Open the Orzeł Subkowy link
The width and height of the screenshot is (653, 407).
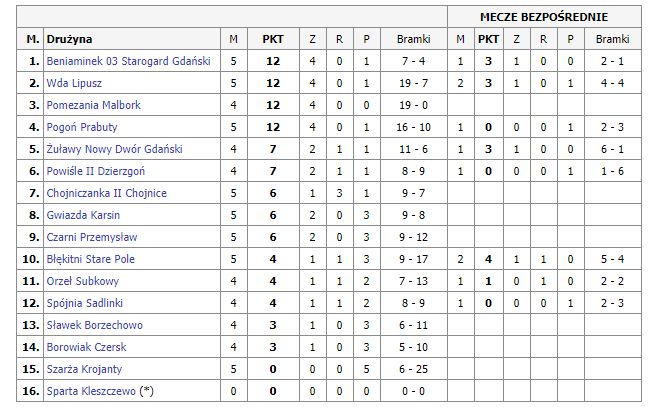(83, 281)
